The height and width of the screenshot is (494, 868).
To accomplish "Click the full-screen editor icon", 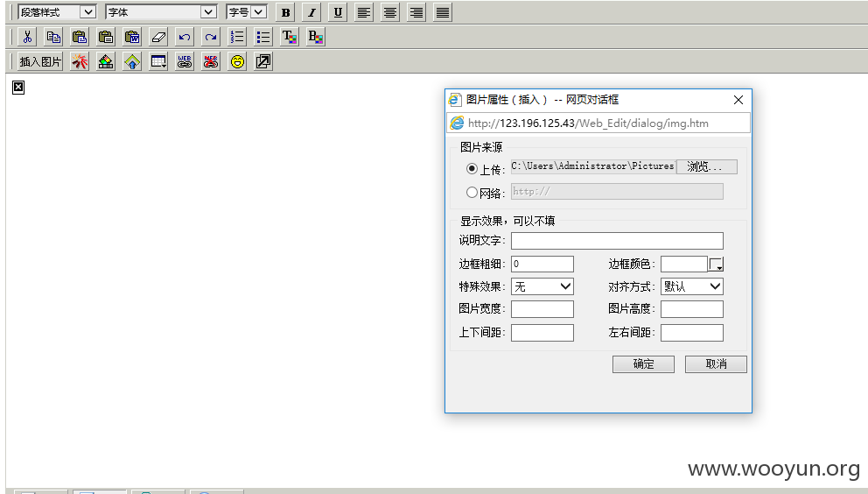I will point(263,61).
